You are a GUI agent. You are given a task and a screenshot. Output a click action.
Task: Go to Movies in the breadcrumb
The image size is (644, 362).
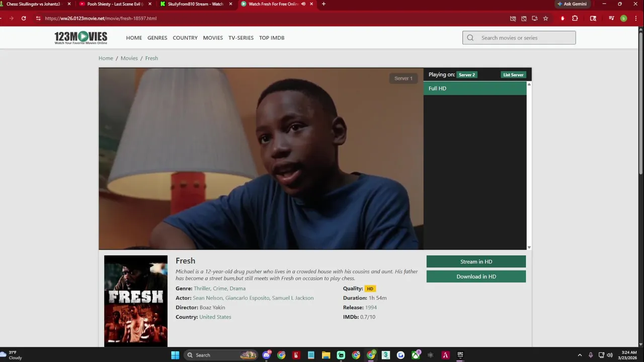point(129,58)
